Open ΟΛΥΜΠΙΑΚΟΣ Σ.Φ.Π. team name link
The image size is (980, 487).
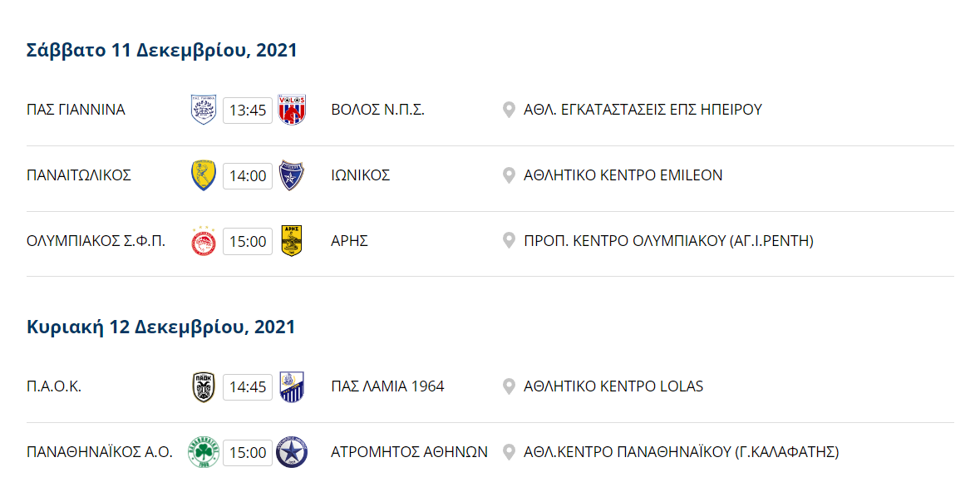coord(96,241)
